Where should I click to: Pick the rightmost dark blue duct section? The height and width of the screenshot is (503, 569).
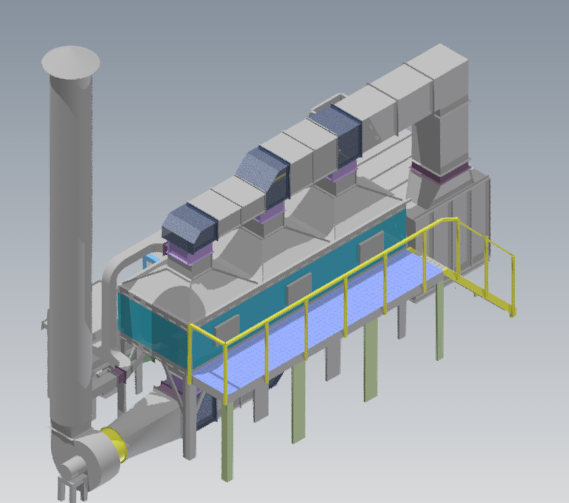tap(337, 135)
